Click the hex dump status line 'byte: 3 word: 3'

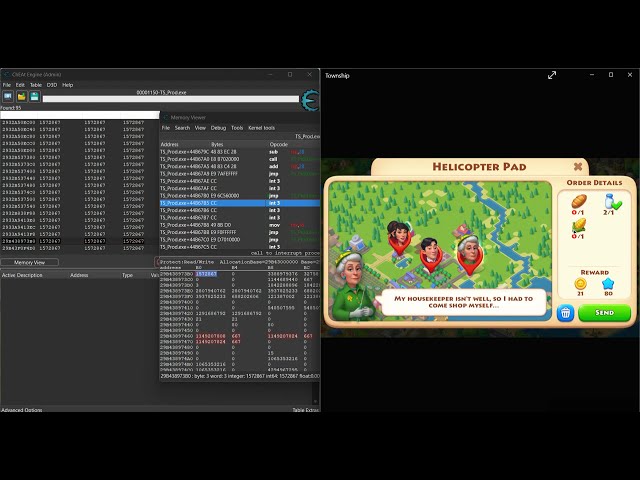click(240, 376)
